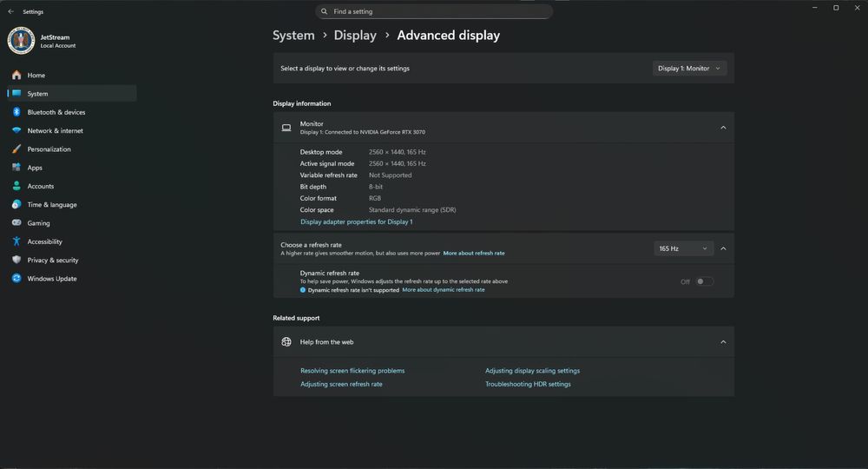
Task: Click the Privacy & security shield icon
Action: pyautogui.click(x=16, y=260)
